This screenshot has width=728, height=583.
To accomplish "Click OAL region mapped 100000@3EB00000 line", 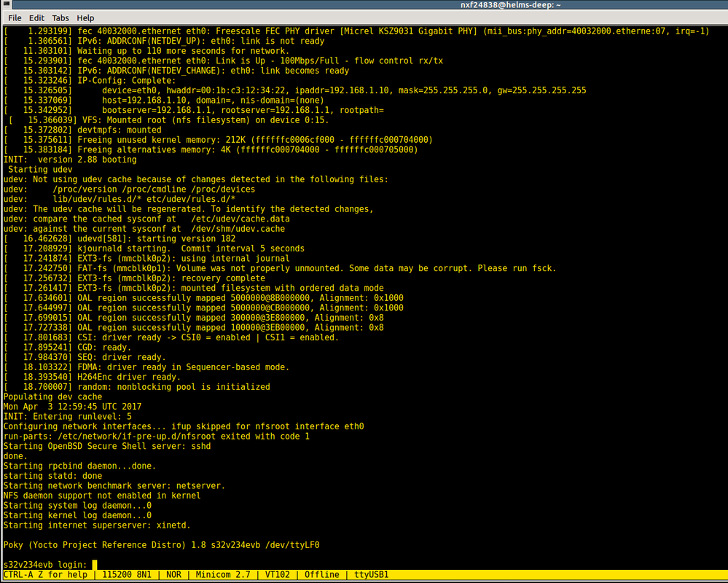I will click(x=194, y=328).
